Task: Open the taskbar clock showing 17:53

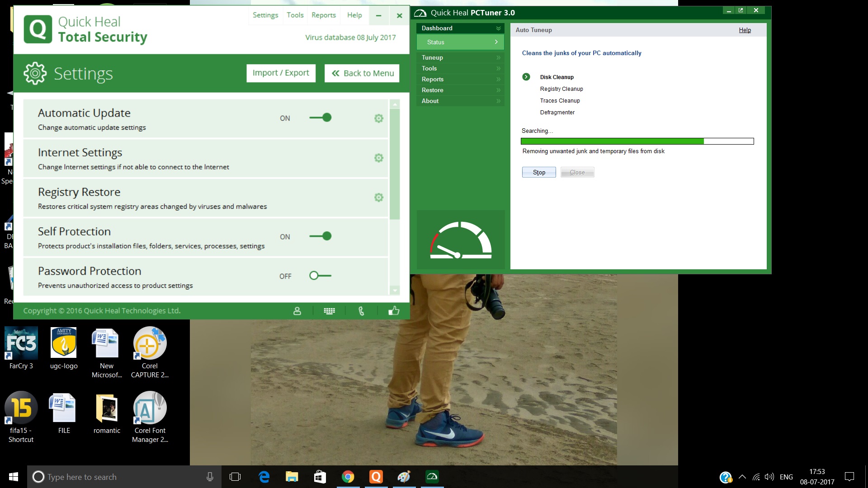Action: (817, 477)
